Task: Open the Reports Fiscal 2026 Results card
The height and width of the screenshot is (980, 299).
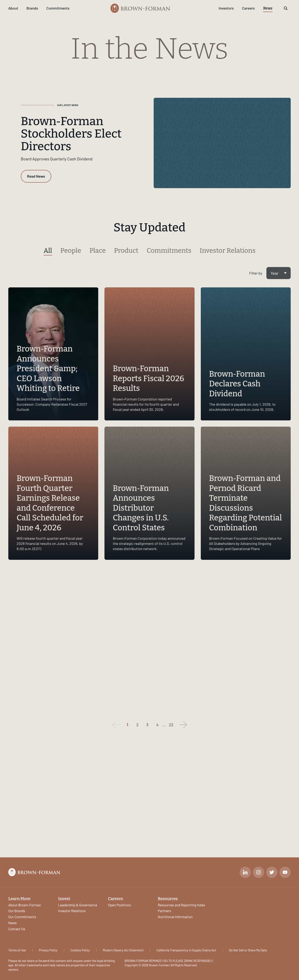Action: click(x=149, y=354)
